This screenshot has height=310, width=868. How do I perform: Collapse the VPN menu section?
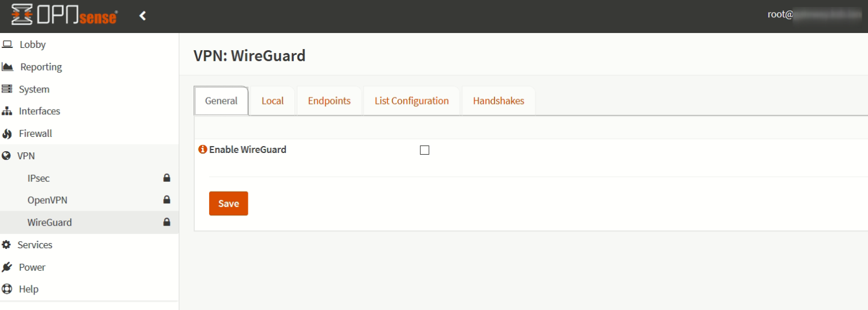tap(26, 156)
